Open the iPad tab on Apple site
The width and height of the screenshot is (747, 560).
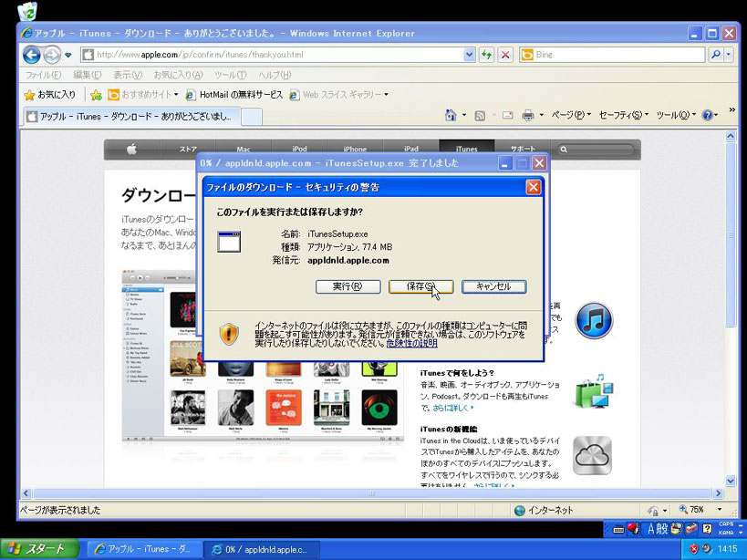coord(410,149)
